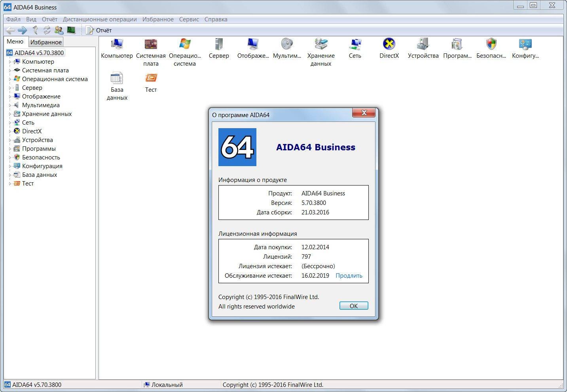Click the Отчёт toolbar button
This screenshot has height=392, width=567.
point(99,30)
